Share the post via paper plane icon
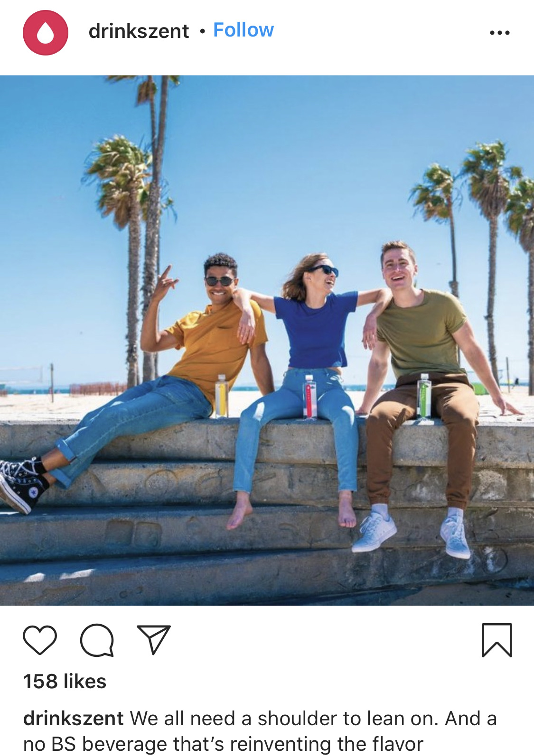The image size is (534, 756). pos(153,639)
